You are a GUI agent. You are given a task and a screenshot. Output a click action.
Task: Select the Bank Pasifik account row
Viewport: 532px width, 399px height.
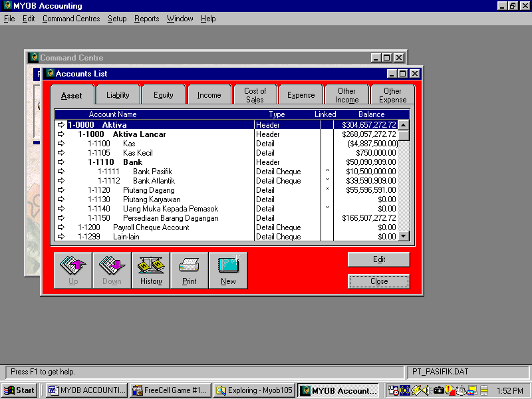(x=226, y=172)
